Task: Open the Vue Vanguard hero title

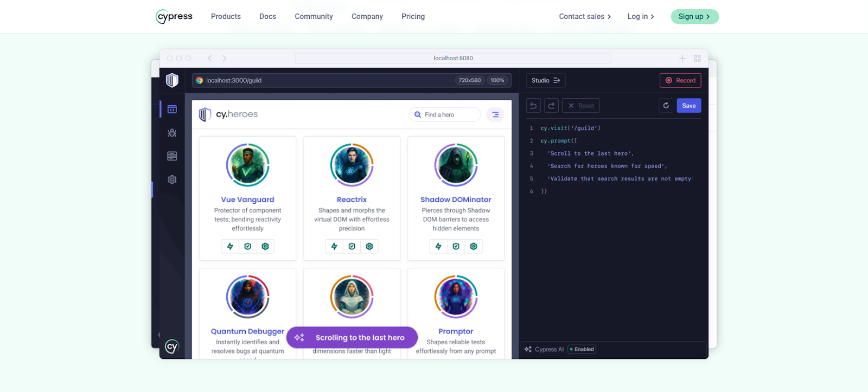Action: (247, 200)
